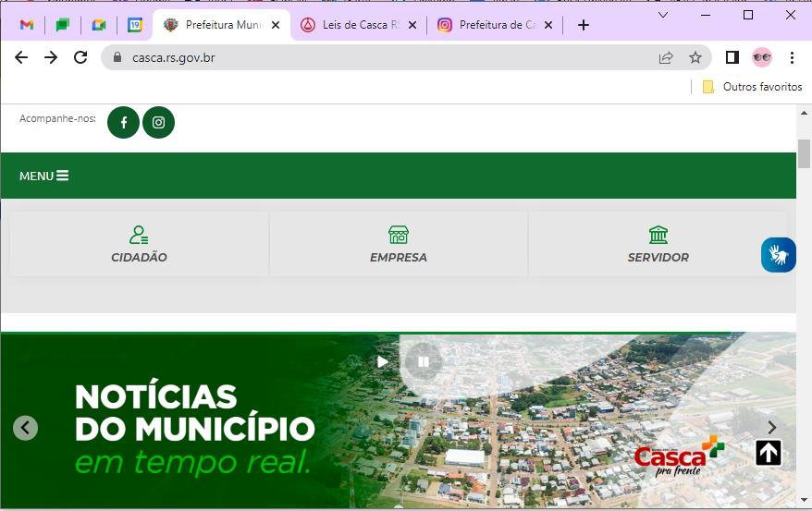812x511 pixels.
Task: Play the banner slideshow
Action: [x=382, y=361]
